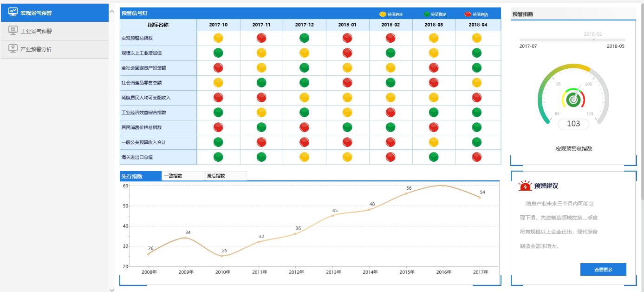
Task: Click the 城镇居民人均可支配收入 light for 2017-10
Action: coord(218,98)
